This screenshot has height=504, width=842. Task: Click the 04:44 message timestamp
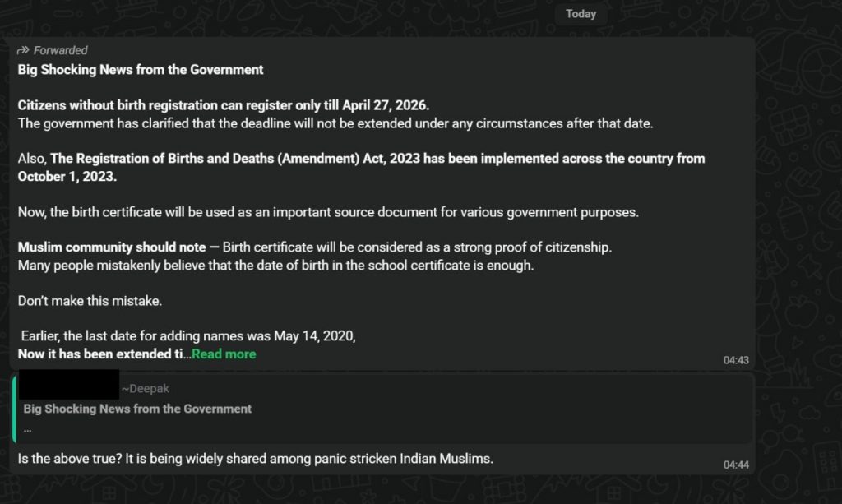tap(736, 465)
